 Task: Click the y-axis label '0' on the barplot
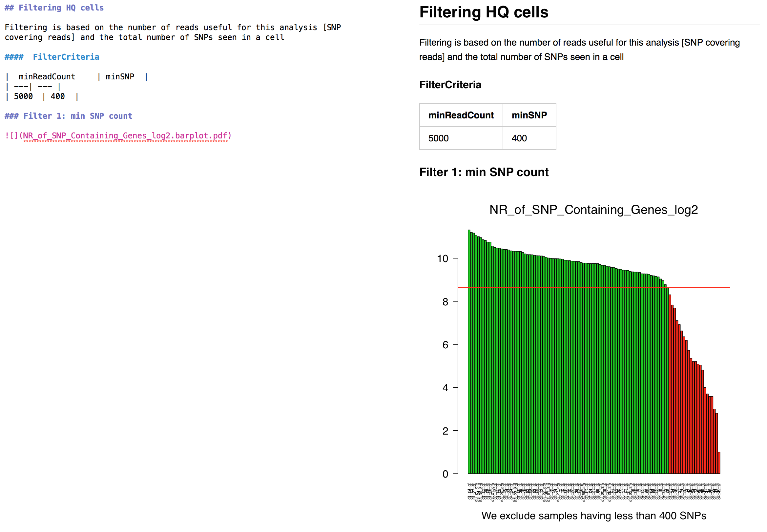tap(445, 474)
